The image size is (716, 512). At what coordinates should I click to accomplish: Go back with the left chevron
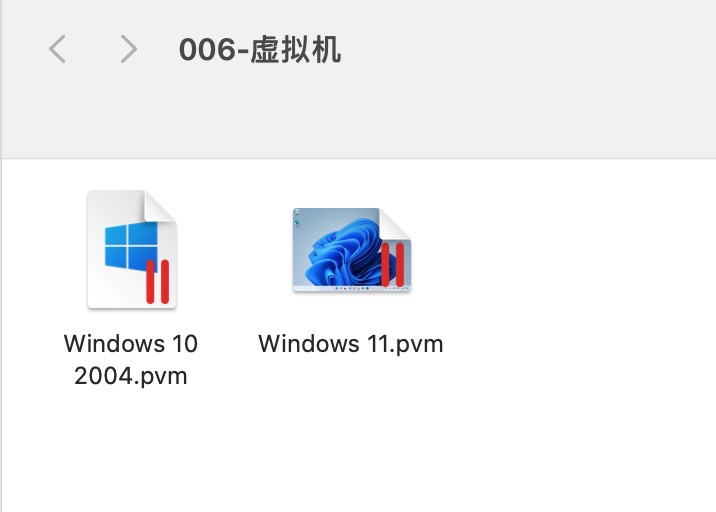tap(57, 49)
